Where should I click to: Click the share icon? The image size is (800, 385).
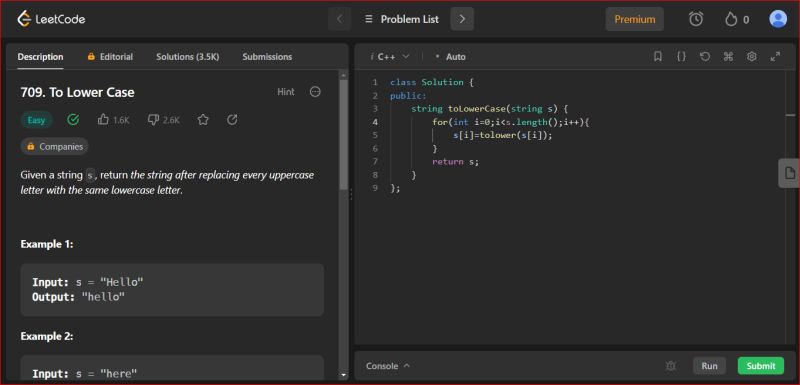[232, 120]
